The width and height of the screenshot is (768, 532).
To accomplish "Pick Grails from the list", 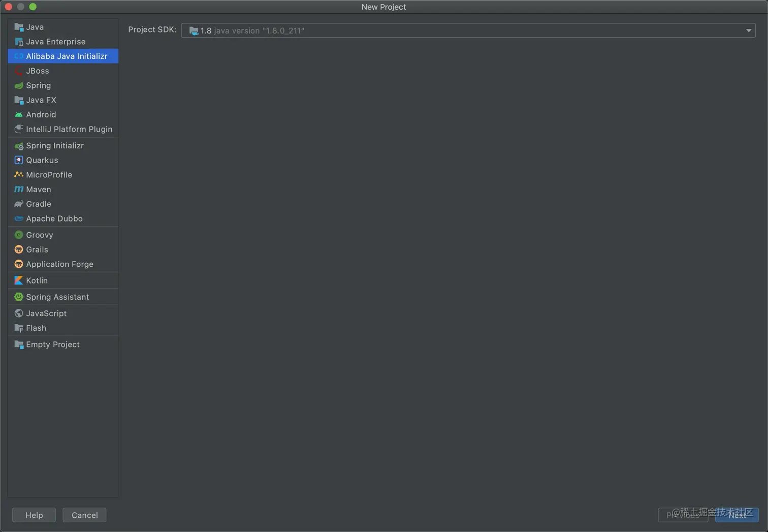I will pos(63,249).
